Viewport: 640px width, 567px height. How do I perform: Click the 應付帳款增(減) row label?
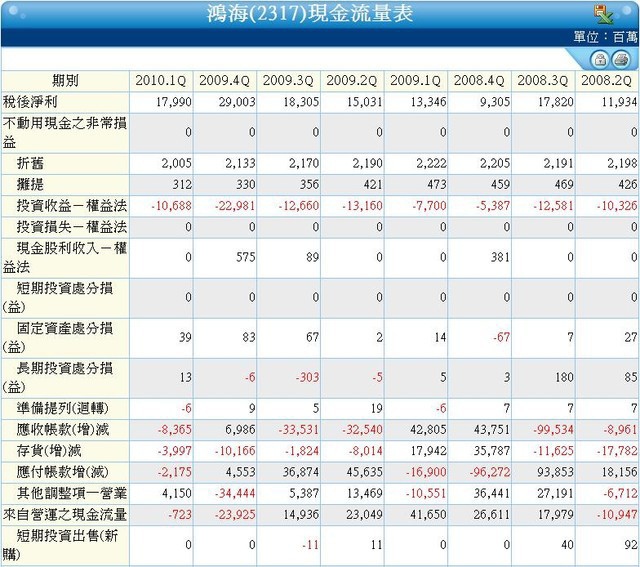(63, 472)
